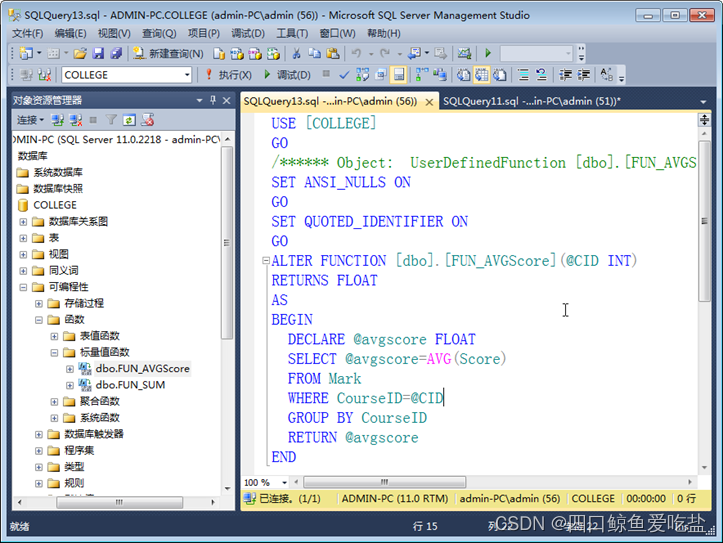Click the New Project toolbar icon

[25, 53]
